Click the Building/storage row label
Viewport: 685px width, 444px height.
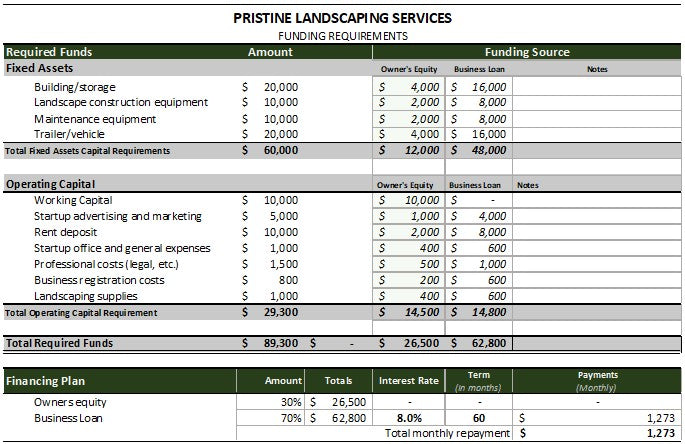coord(74,87)
